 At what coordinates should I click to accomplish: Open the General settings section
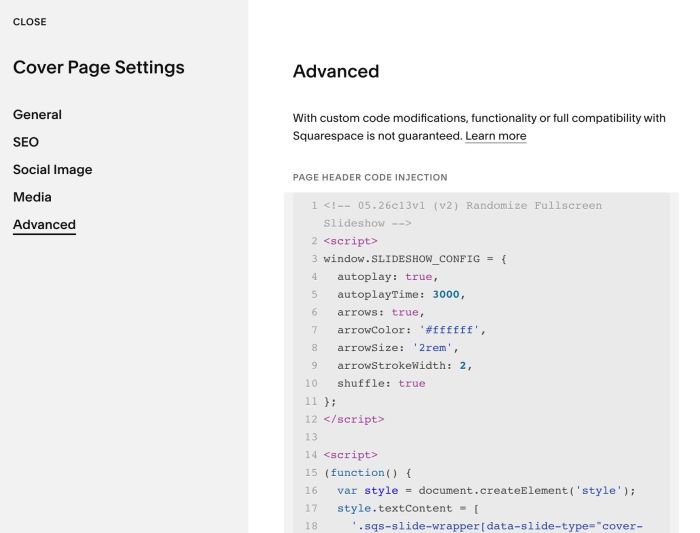(x=38, y=115)
